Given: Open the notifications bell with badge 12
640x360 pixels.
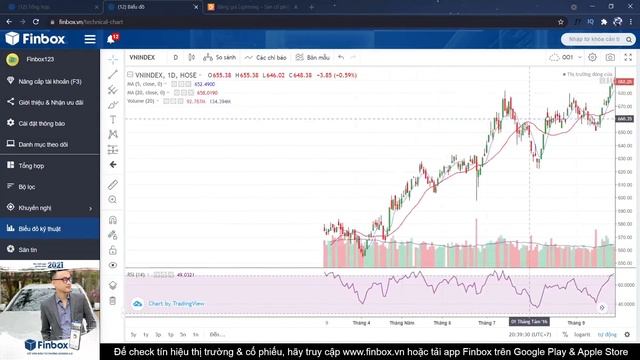Looking at the screenshot, I should tap(111, 39).
